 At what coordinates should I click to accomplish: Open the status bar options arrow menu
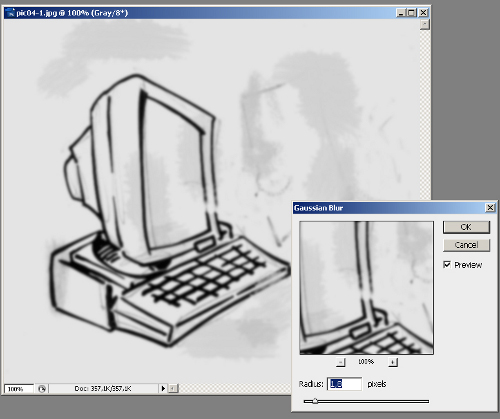click(163, 389)
